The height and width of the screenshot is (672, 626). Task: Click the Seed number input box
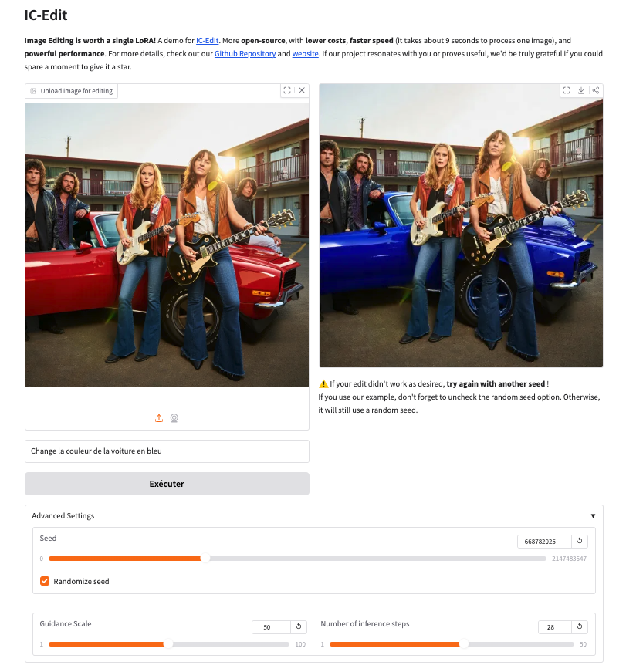(544, 542)
